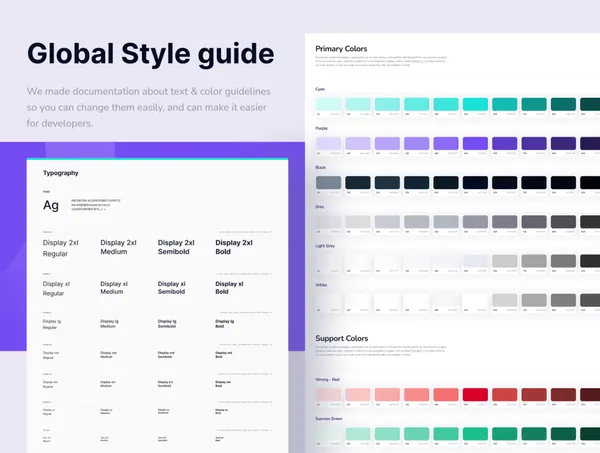Pick the Display xl Bold sample
This screenshot has width=600, height=453.
pos(231,288)
